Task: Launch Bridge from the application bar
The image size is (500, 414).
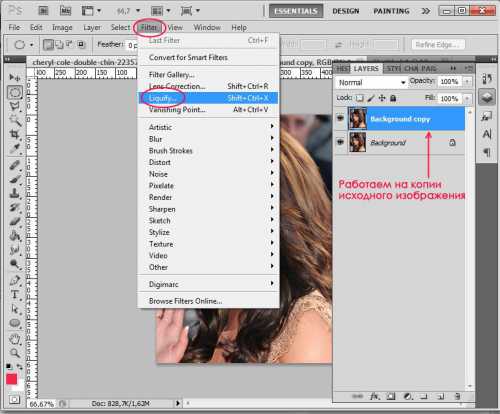Action: coord(43,11)
